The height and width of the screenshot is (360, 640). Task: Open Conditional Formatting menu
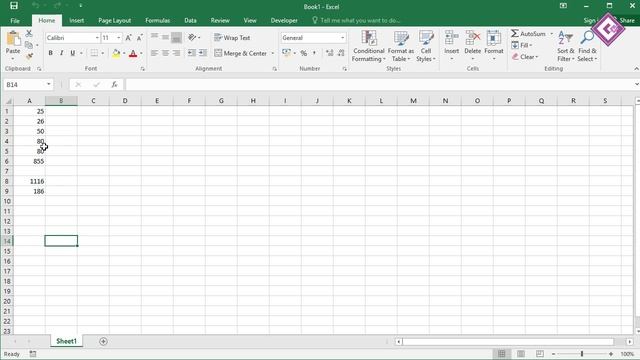369,46
